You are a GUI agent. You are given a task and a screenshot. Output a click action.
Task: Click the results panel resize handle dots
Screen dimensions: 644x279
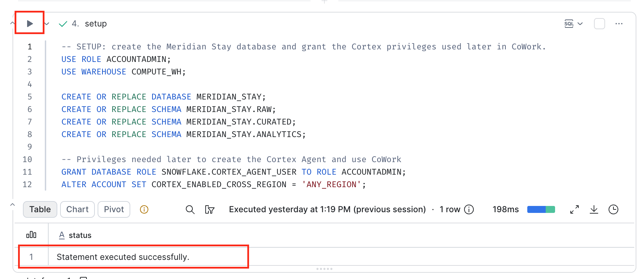(x=324, y=269)
